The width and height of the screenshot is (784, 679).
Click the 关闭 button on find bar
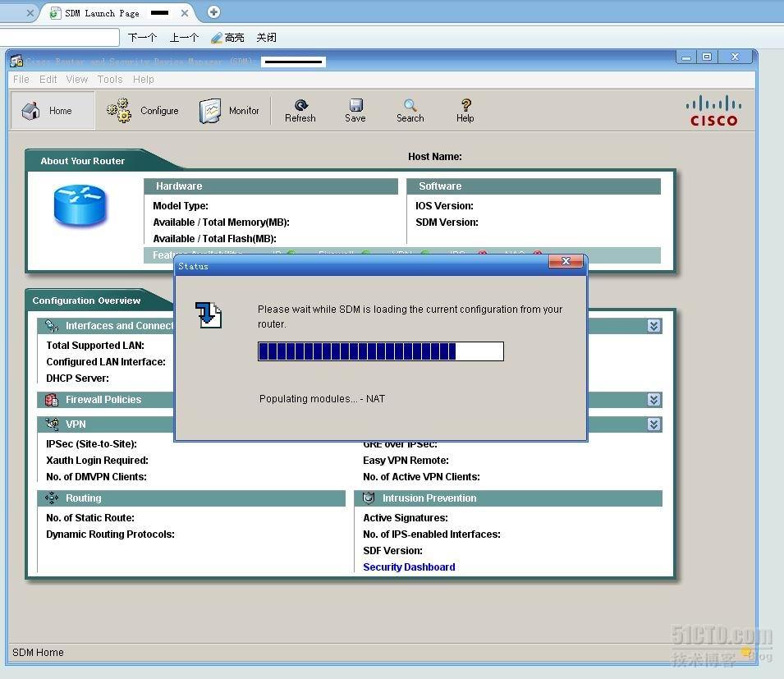tap(267, 38)
